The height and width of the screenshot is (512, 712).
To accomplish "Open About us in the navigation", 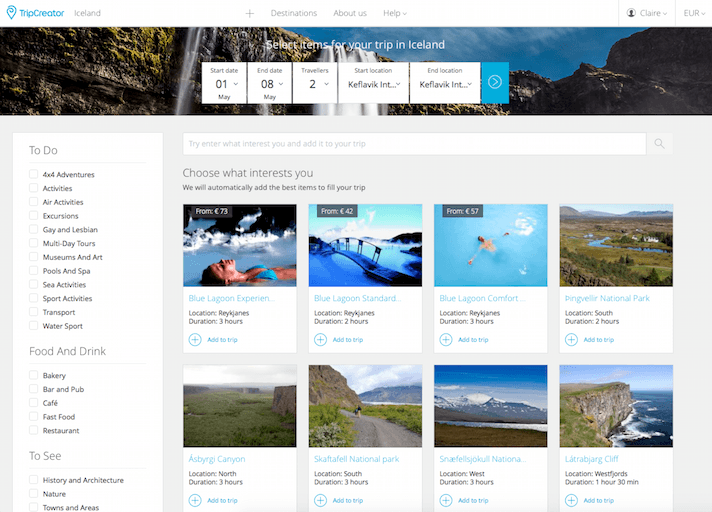I will click(350, 13).
